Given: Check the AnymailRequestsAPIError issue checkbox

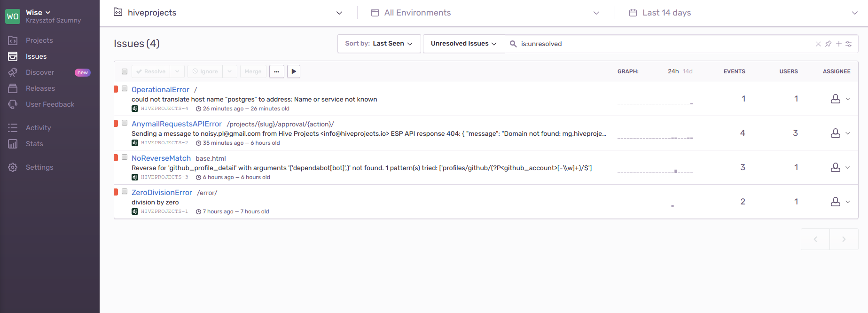Looking at the screenshot, I should [125, 123].
